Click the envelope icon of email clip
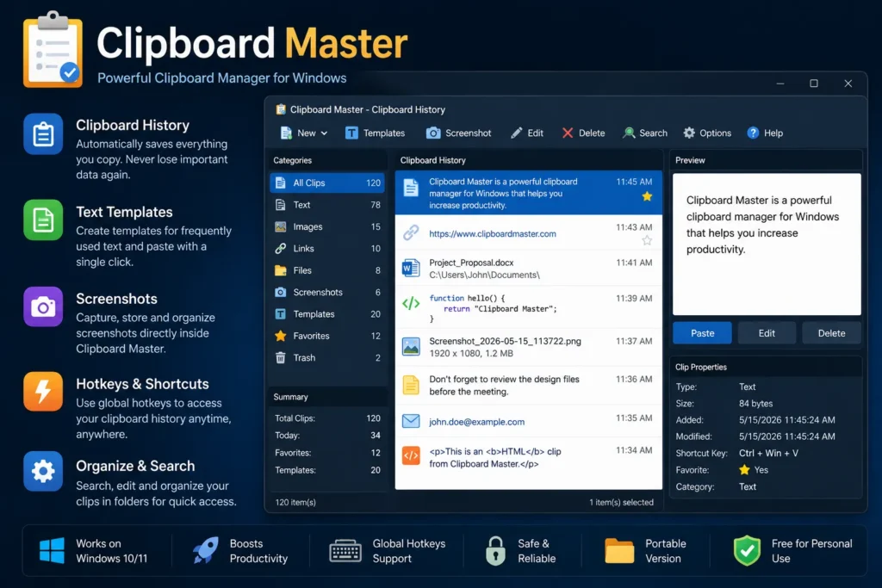 [411, 421]
